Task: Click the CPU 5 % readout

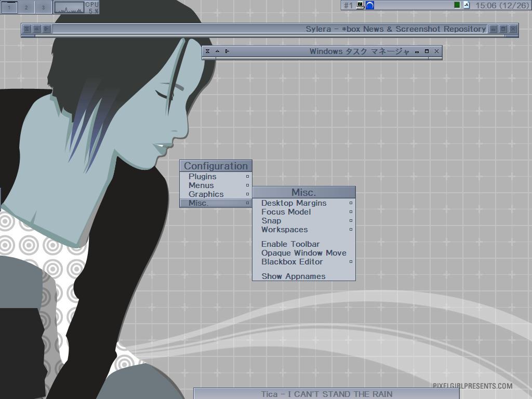Action: (x=91, y=7)
